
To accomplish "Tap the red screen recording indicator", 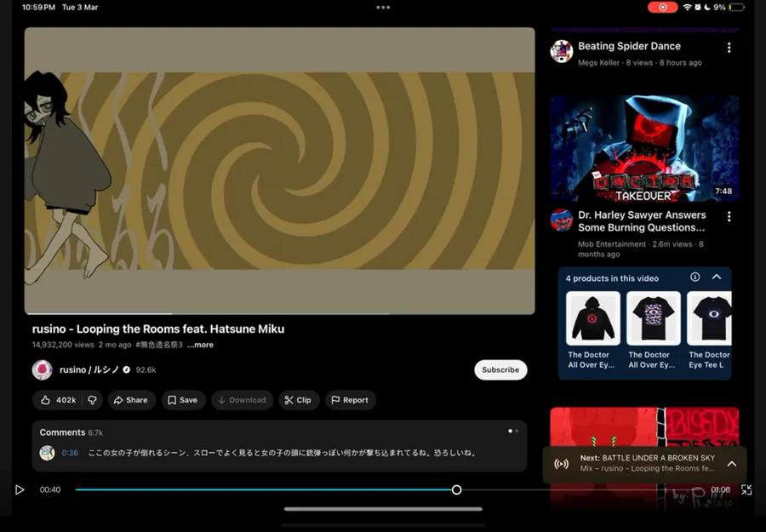I will point(662,8).
